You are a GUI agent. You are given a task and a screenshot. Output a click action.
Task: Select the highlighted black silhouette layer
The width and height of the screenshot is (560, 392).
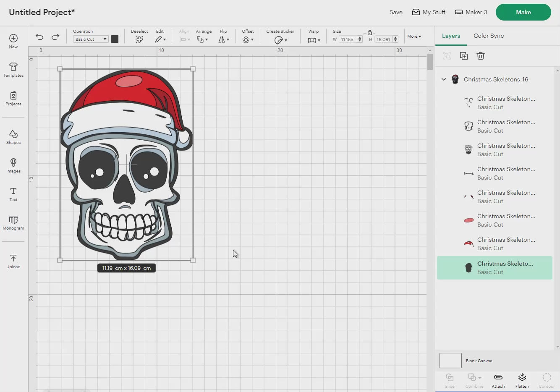point(495,268)
